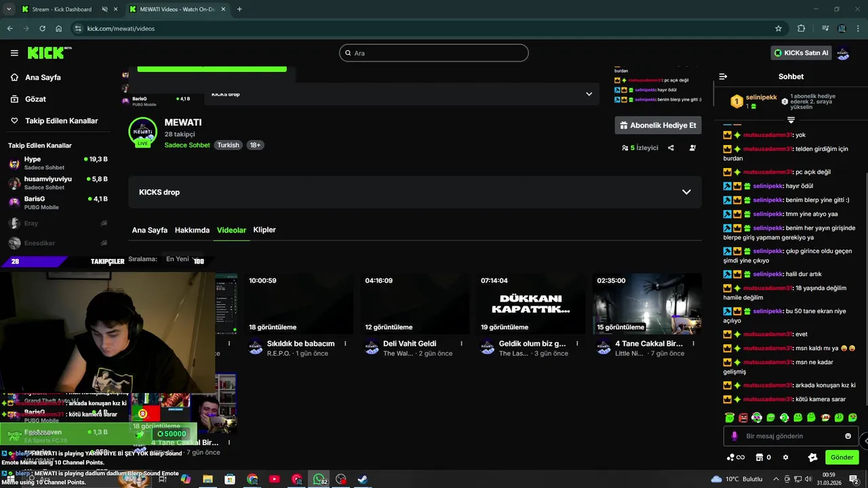Open taskbar volume icon
Image resolution: width=868 pixels, height=488 pixels.
(807, 479)
